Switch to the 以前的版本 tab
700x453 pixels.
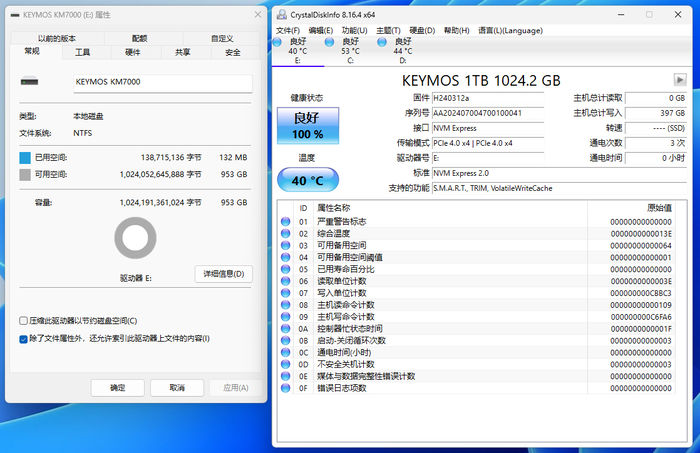(57, 38)
